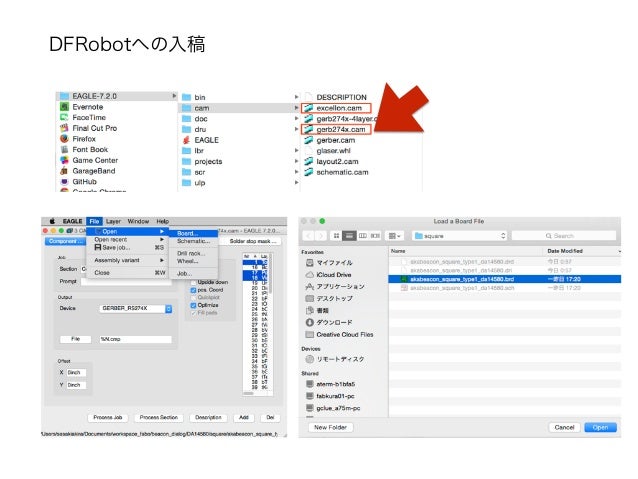Switch file dialog to column view
The height and width of the screenshot is (479, 638).
[x=362, y=236]
